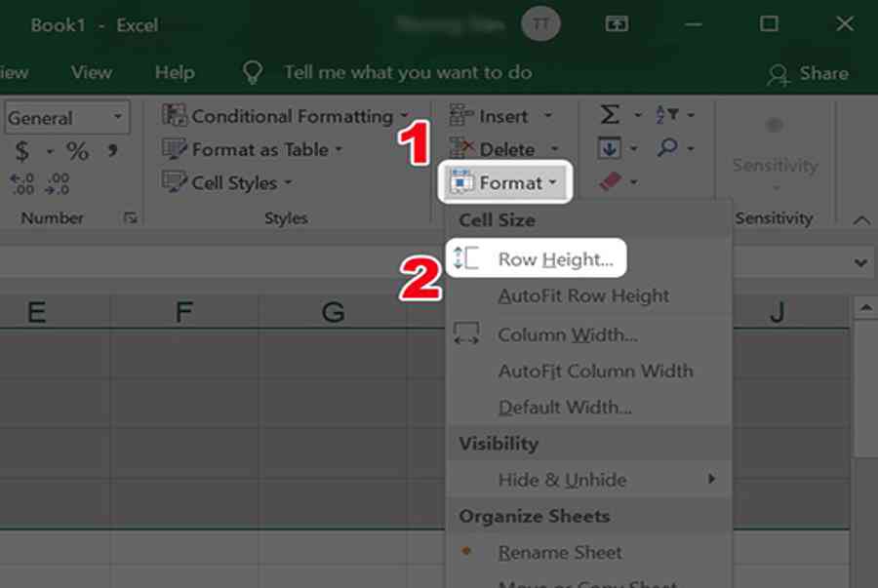
Task: Switch to the View ribbon tab
Action: 92,72
